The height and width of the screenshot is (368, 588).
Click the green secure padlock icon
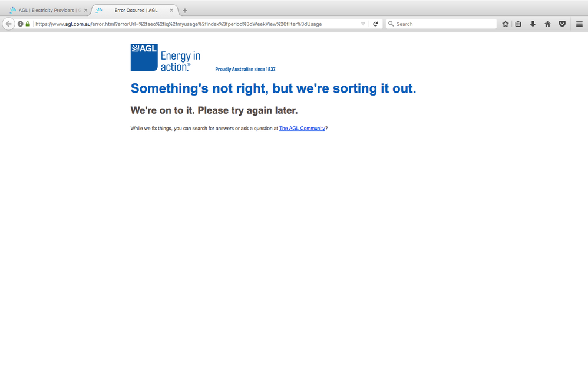[x=28, y=24]
